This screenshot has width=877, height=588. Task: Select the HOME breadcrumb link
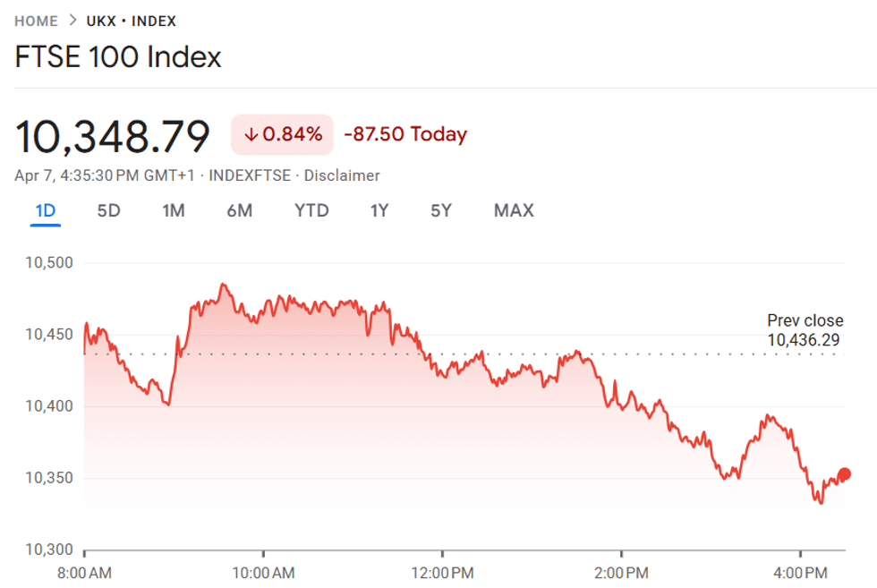pos(36,21)
